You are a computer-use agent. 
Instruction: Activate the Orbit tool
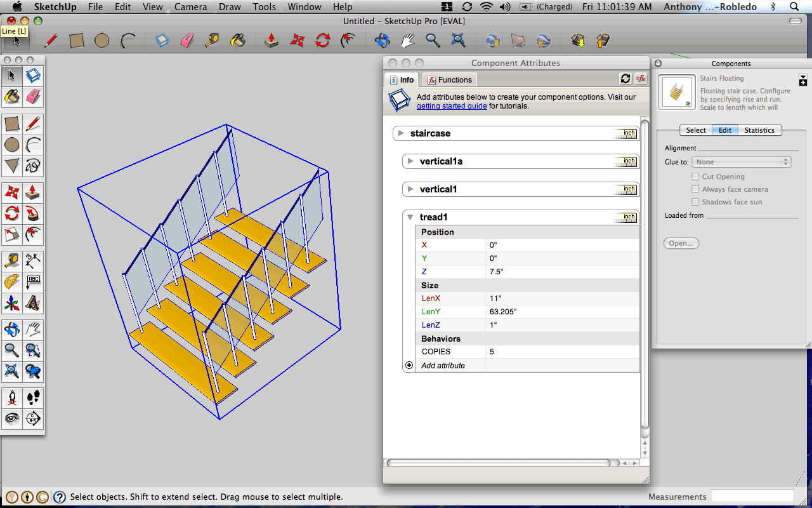coord(11,330)
